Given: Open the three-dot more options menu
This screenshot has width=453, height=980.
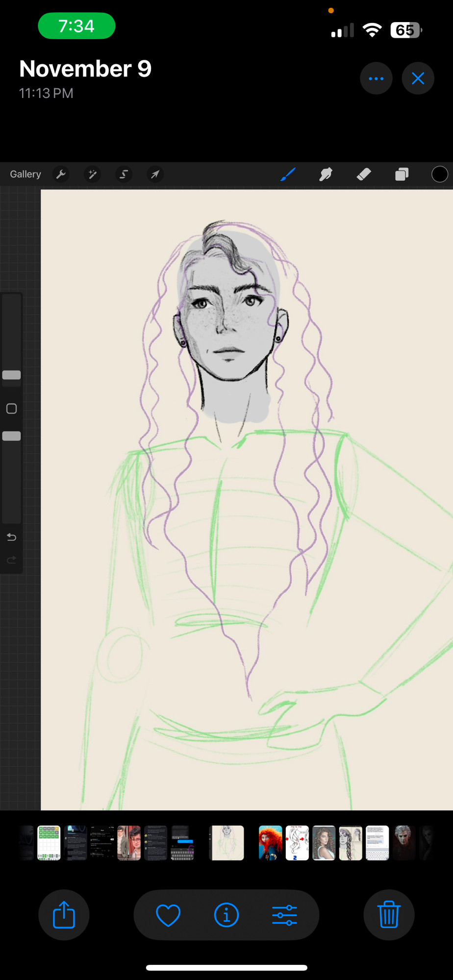Looking at the screenshot, I should [376, 78].
